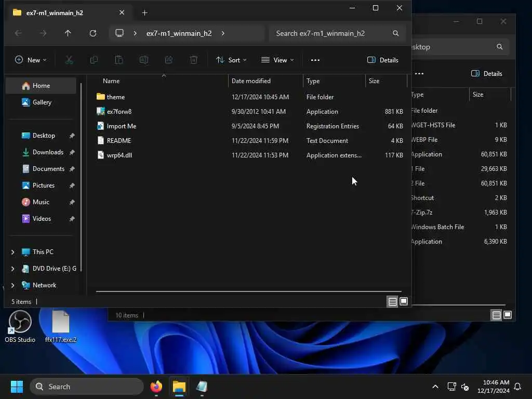This screenshot has height=399, width=532.
Task: Toggle the Details pane in front window
Action: pyautogui.click(x=383, y=60)
